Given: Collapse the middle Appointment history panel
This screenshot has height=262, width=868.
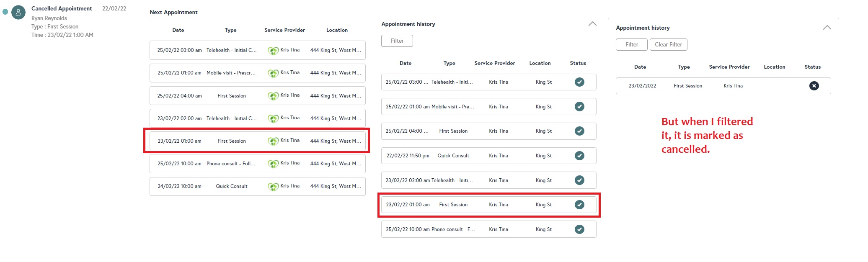Looking at the screenshot, I should pos(592,24).
